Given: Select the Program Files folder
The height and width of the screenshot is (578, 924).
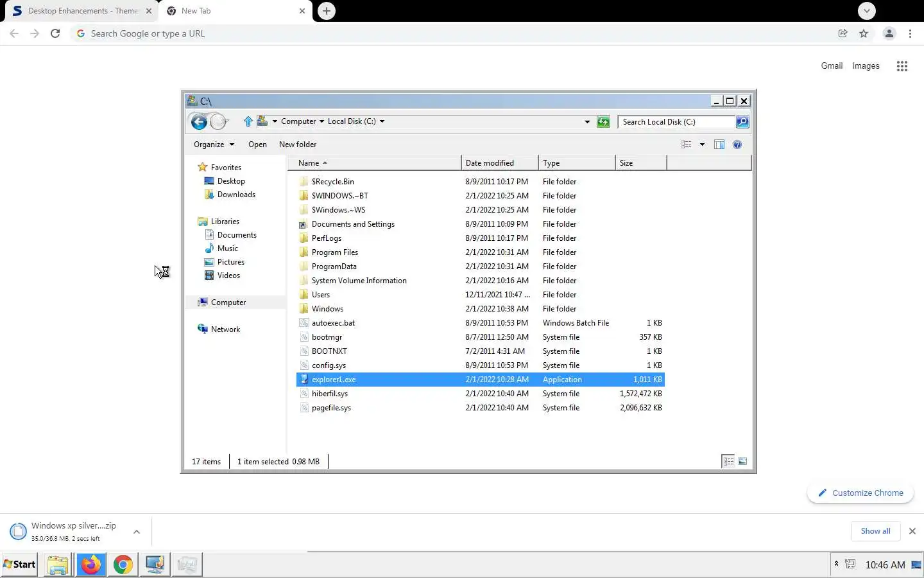Looking at the screenshot, I should click(334, 252).
